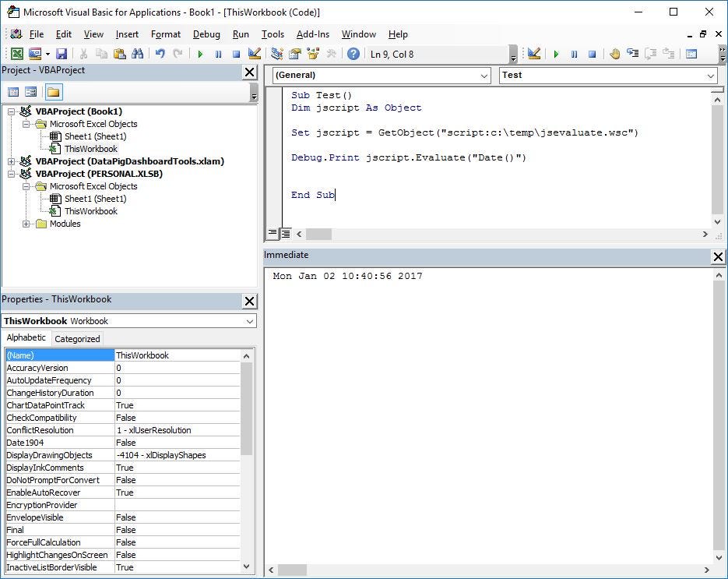The height and width of the screenshot is (579, 728).
Task: Run the macro with the green play icon
Action: [x=200, y=55]
